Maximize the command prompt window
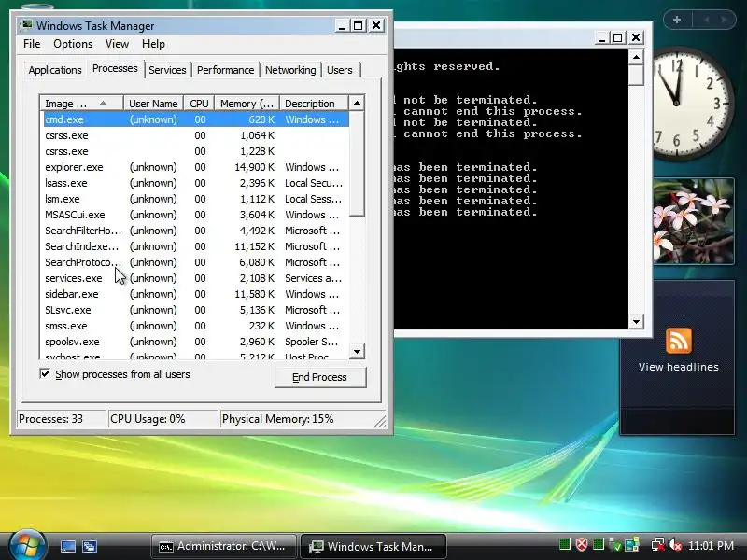 [618, 37]
